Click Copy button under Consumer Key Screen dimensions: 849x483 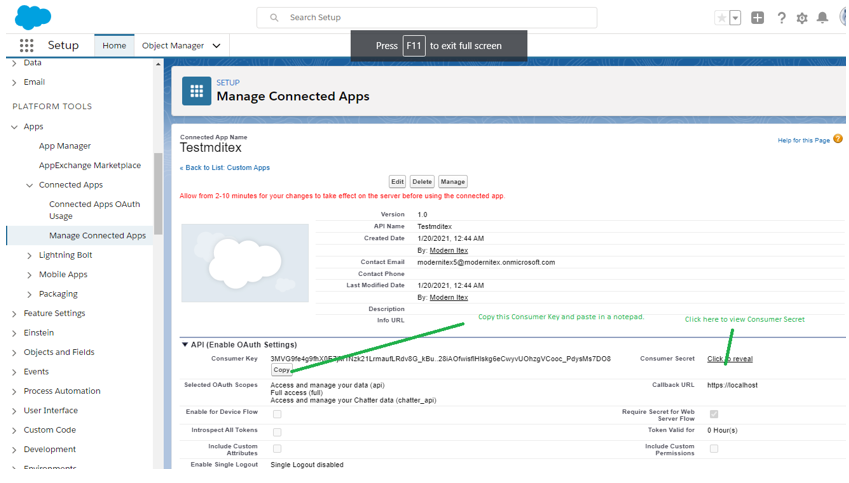[282, 370]
